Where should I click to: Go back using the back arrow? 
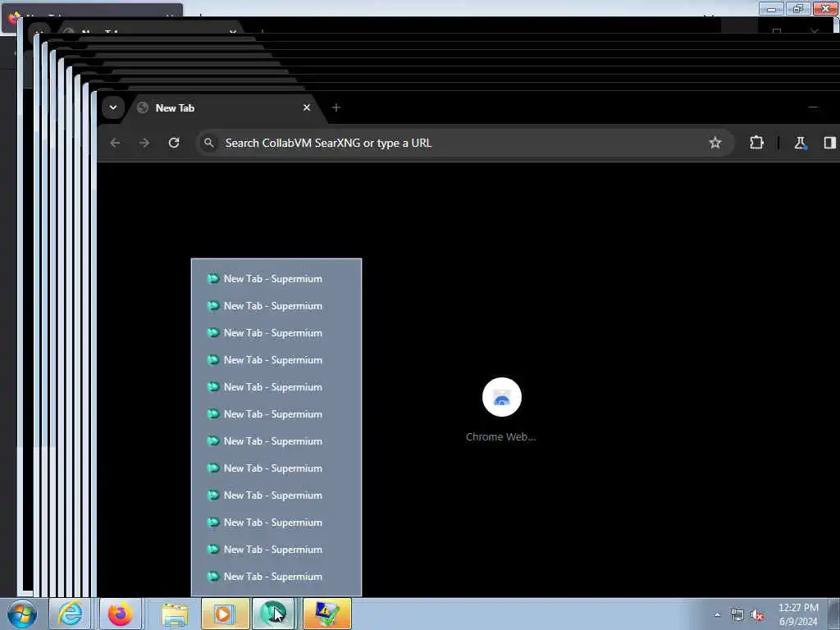coord(115,143)
